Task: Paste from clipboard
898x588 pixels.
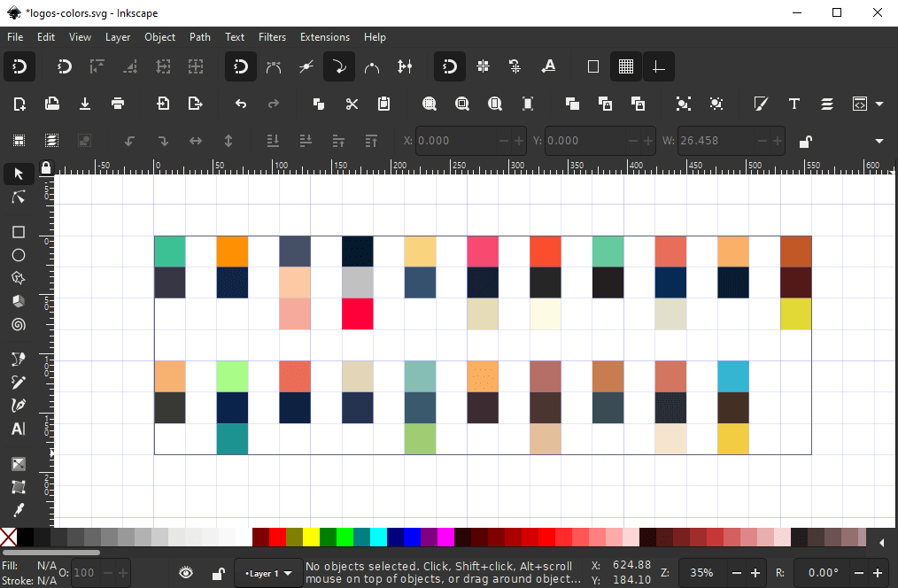Action: (x=384, y=104)
